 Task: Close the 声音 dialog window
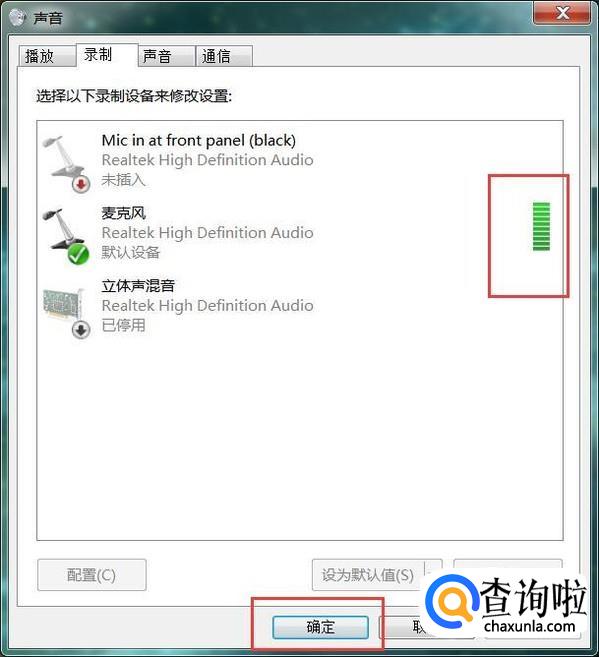tap(562, 13)
